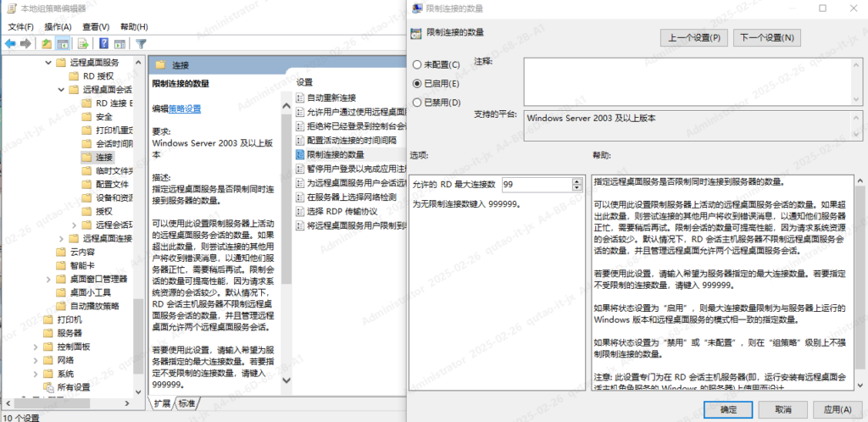Select the 桌面窗口管理器 tree item
868x422 pixels.
(x=98, y=278)
